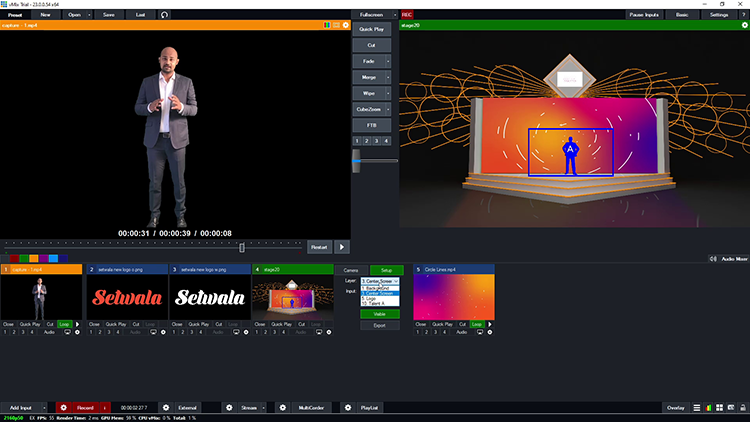The height and width of the screenshot is (422, 750).
Task: Click the refresh icon beside Last
Action: pyautogui.click(x=164, y=15)
